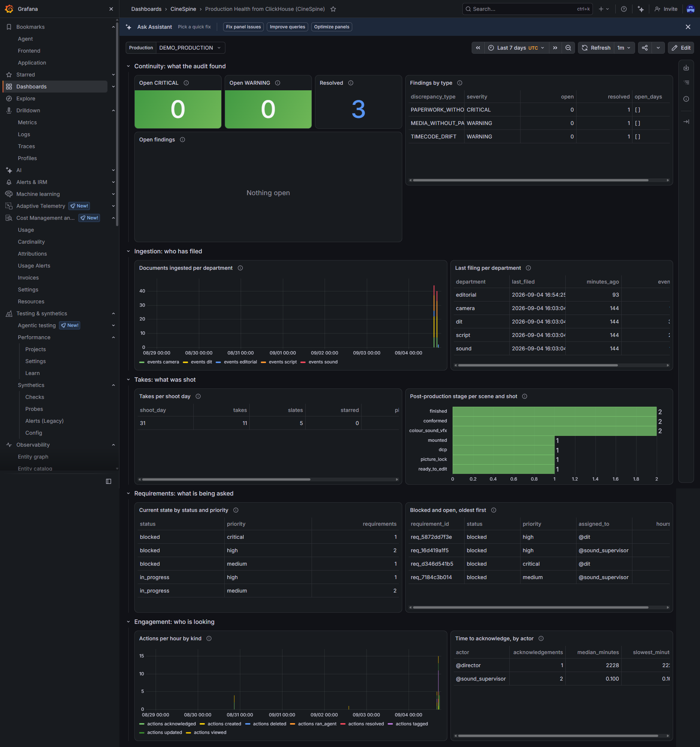Collapse the Continuity row section

pos(128,66)
